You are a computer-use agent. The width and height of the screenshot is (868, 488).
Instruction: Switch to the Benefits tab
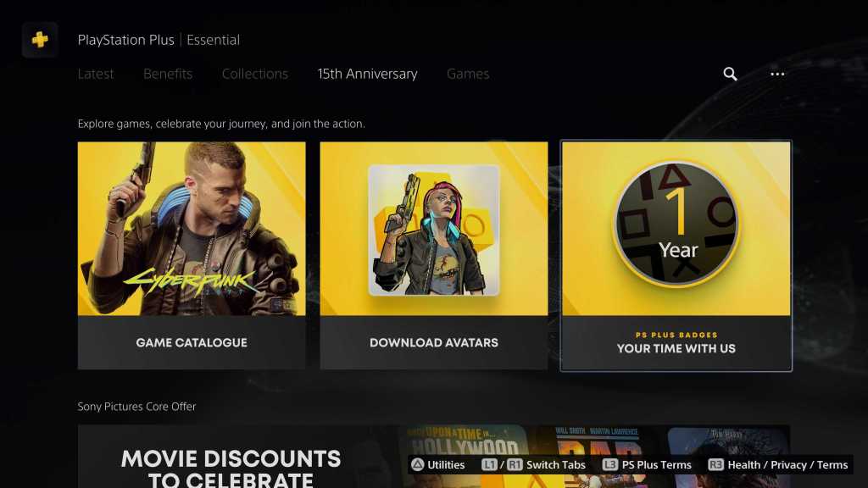click(168, 74)
